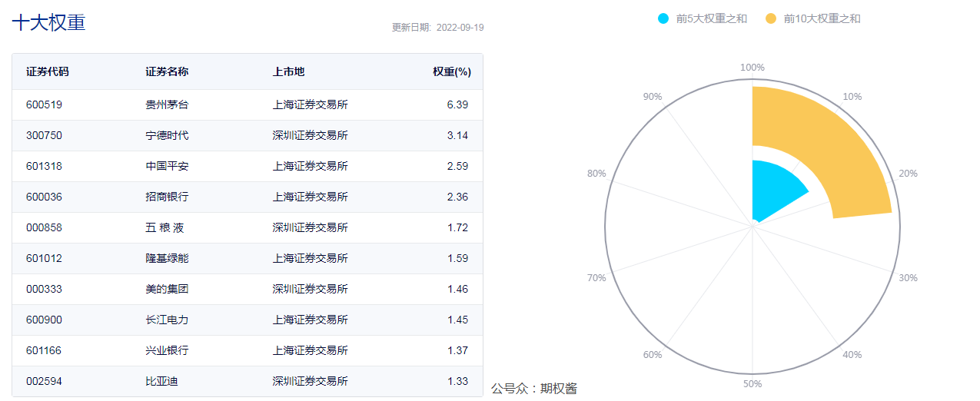Click stock code 601012
This screenshot has width=980, height=401.
44,258
